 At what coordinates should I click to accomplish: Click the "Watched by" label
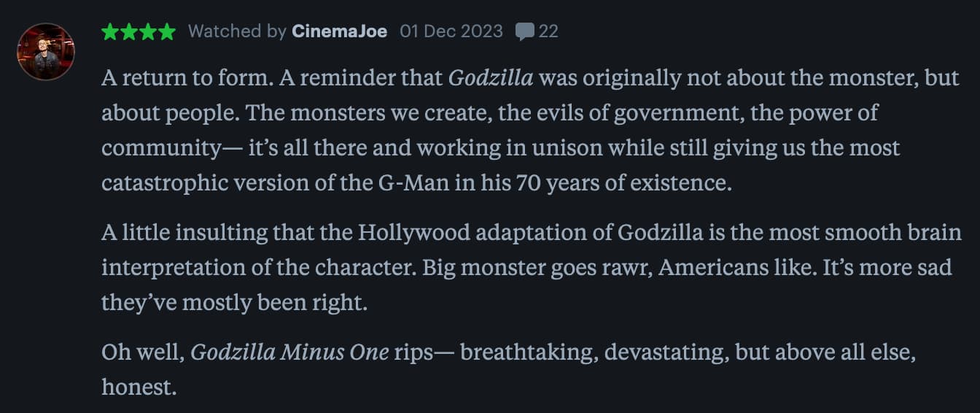(237, 31)
